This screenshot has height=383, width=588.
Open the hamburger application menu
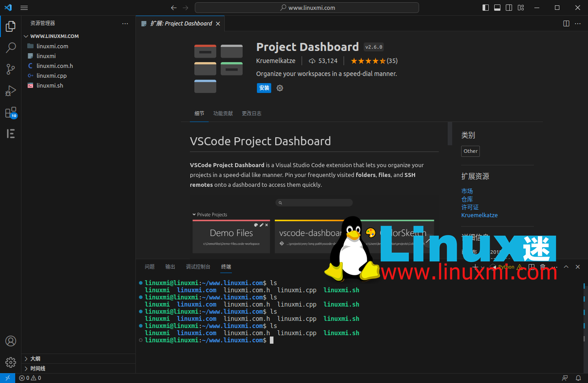[24, 8]
